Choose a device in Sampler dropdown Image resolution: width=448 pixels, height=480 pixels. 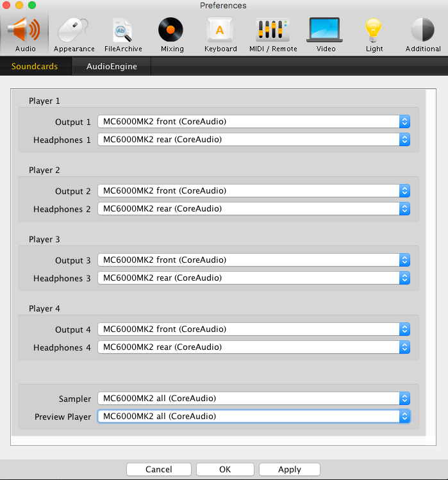(253, 399)
